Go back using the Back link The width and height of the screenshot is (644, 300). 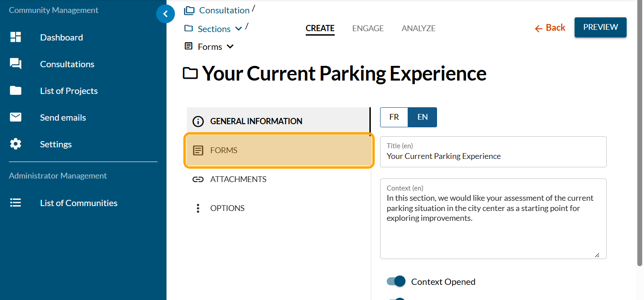coord(550,28)
